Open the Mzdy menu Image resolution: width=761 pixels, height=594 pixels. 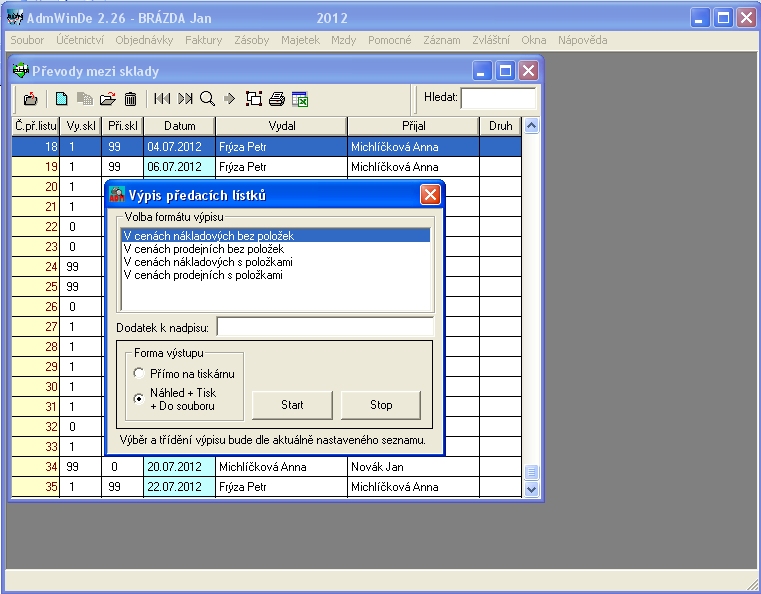click(344, 40)
